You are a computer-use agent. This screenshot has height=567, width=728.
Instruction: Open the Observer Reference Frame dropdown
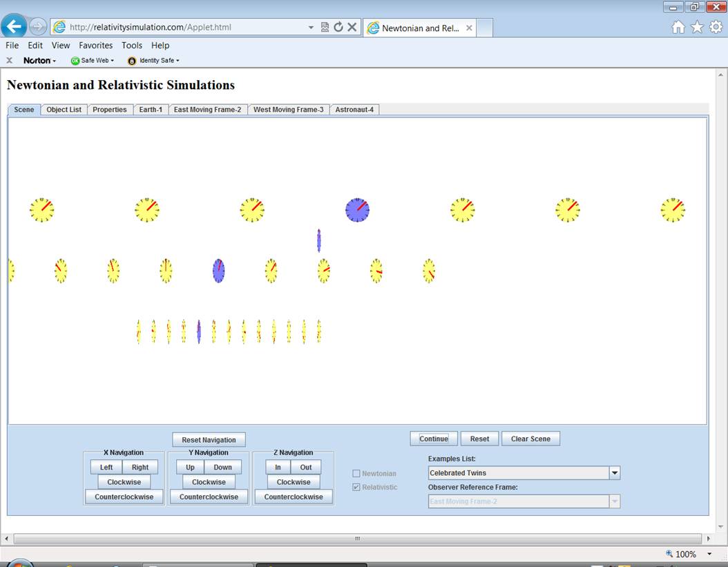point(614,501)
